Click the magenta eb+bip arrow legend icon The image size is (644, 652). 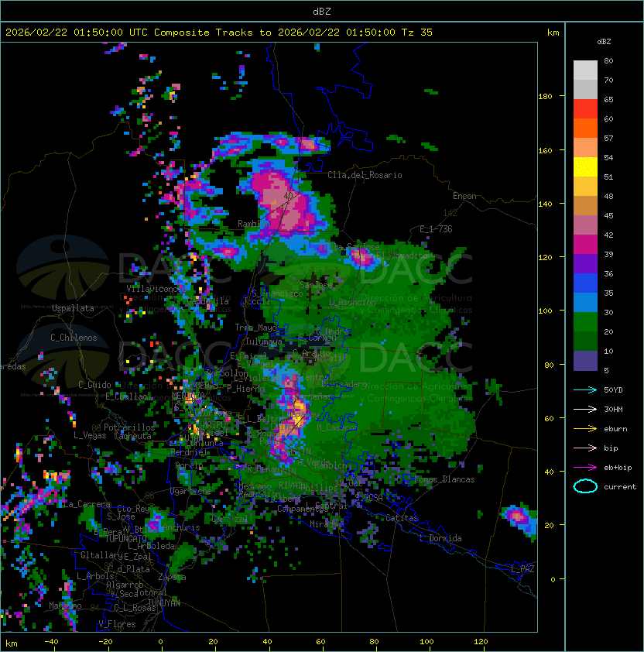pos(585,468)
